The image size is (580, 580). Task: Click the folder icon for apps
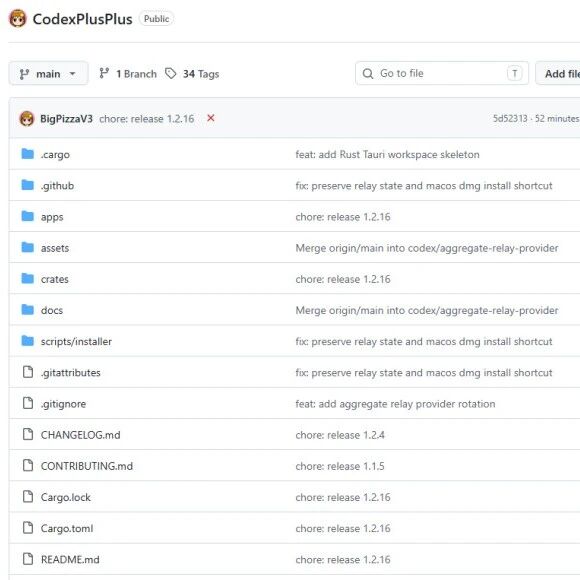pos(28,216)
